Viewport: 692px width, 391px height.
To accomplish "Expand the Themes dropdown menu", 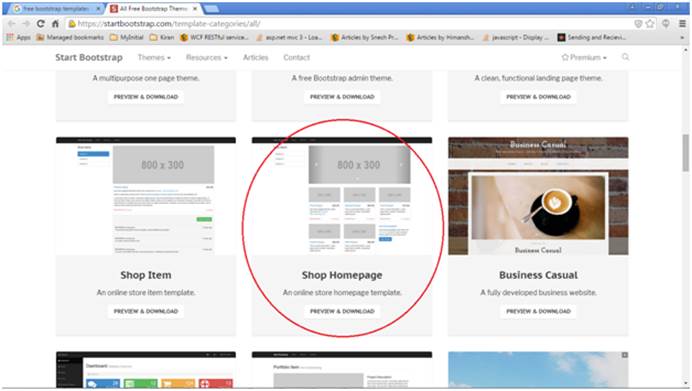I will click(154, 57).
